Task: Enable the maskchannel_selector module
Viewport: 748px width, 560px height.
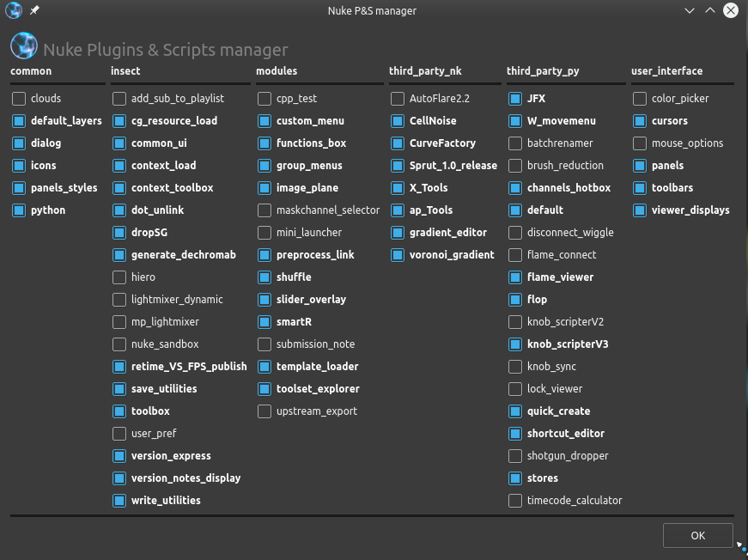Action: tap(265, 210)
